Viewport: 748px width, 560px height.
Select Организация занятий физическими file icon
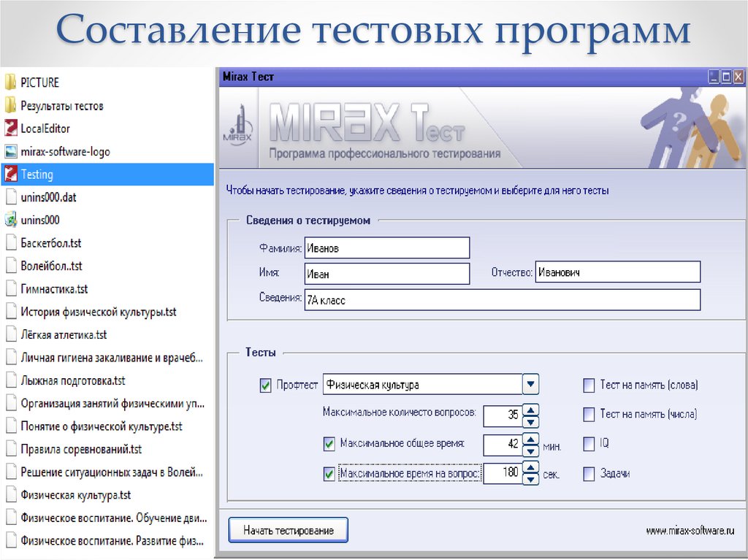[11, 402]
